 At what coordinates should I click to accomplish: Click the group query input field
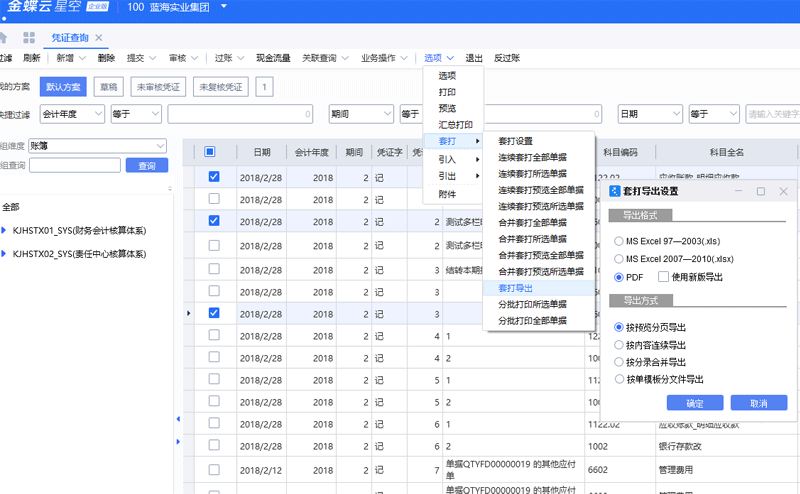(x=75, y=165)
